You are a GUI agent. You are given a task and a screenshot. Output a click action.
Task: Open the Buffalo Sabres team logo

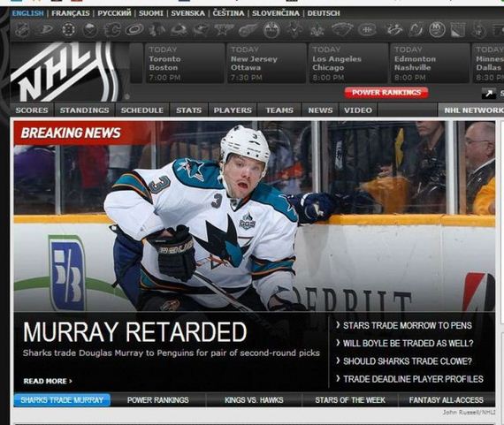pyautogui.click(x=89, y=30)
